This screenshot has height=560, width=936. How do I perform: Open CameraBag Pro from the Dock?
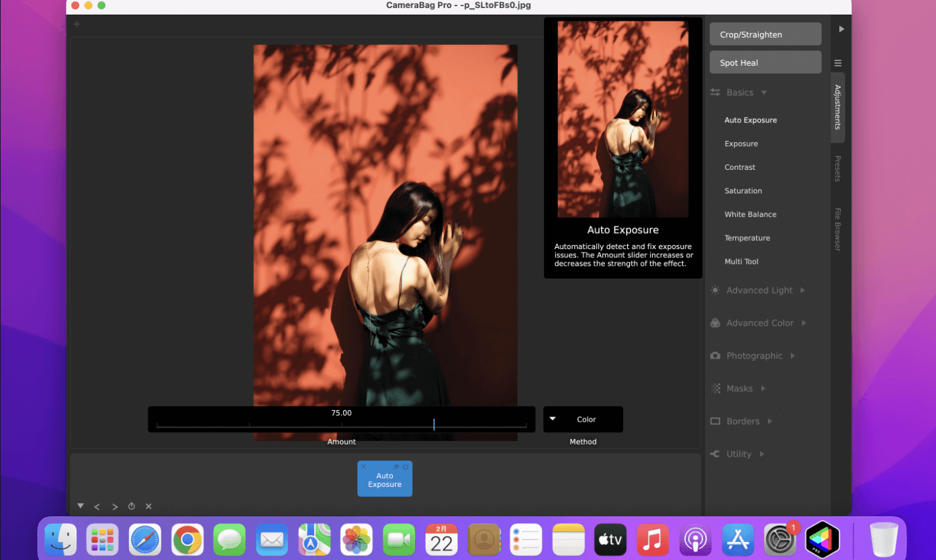pyautogui.click(x=822, y=539)
